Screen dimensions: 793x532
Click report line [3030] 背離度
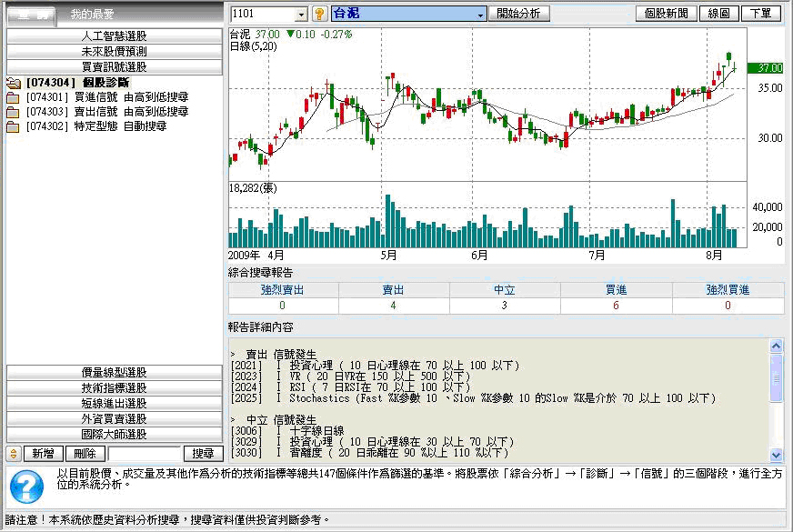(369, 453)
